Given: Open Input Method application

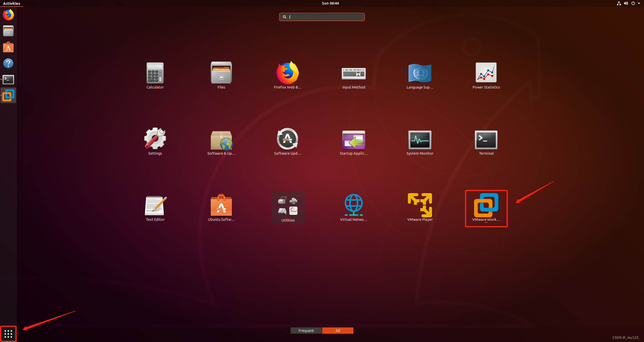Looking at the screenshot, I should click(x=353, y=73).
